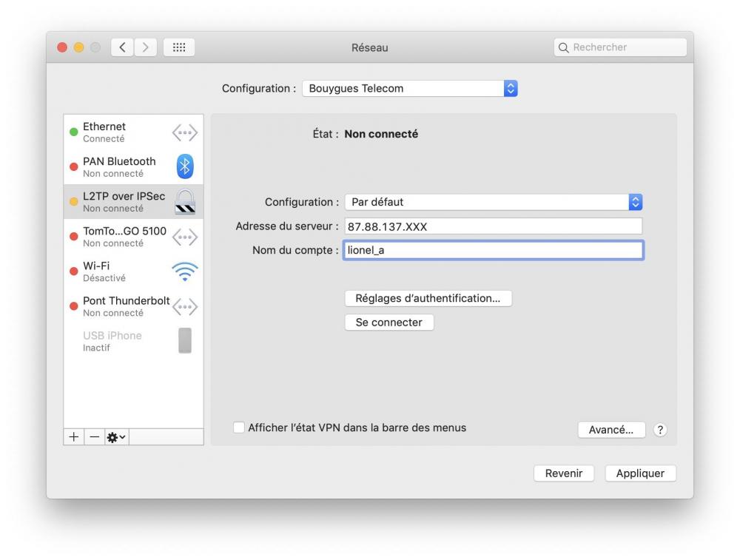The height and width of the screenshot is (560, 740).
Task: Click the Nom du compte field
Action: pos(494,250)
